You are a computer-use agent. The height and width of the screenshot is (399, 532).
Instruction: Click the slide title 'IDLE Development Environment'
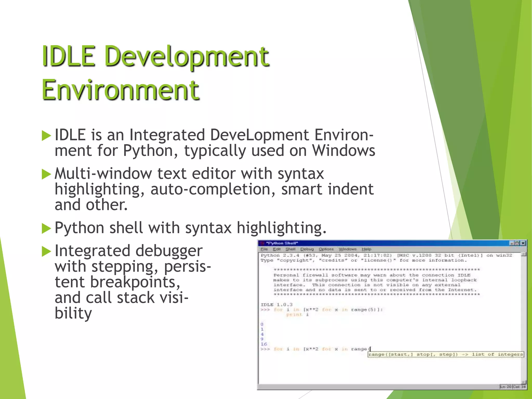click(x=156, y=72)
